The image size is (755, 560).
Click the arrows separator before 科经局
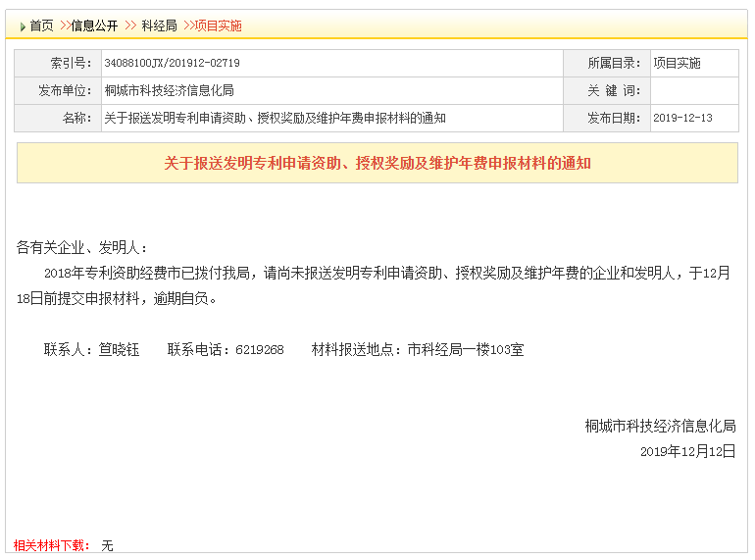pos(130,25)
